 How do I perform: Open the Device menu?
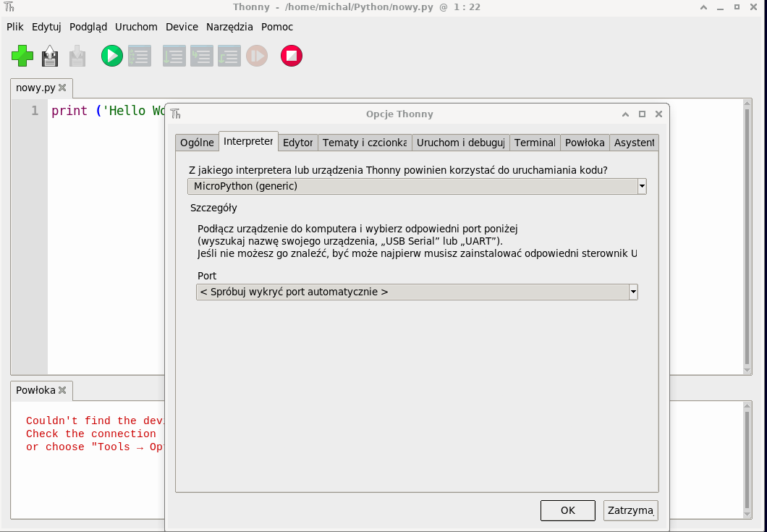pos(182,27)
